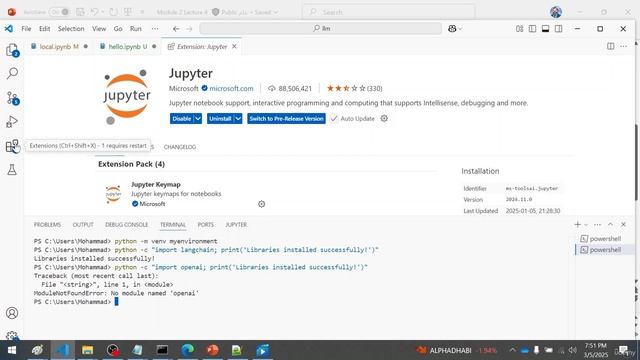Open the File menu
640x360 pixels.
pyautogui.click(x=26, y=29)
